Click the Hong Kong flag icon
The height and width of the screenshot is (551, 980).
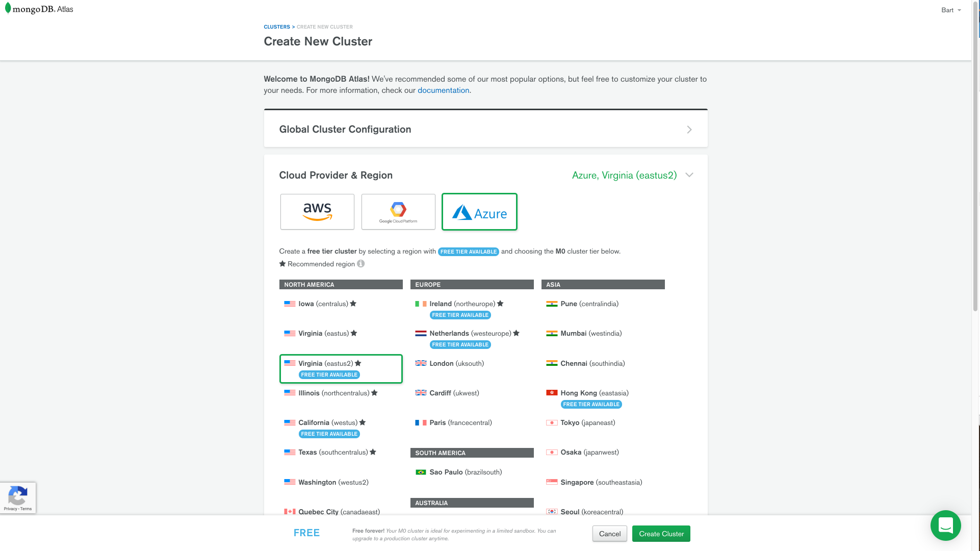click(x=552, y=393)
